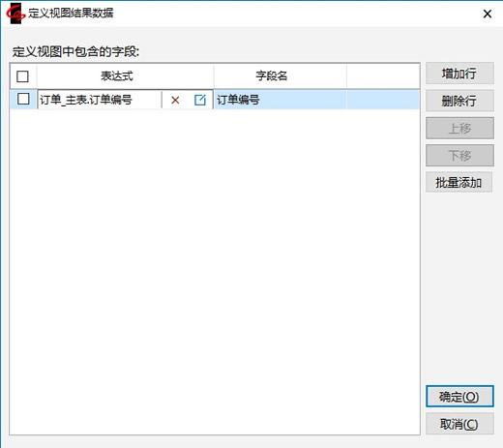Viewport: 503px width, 448px height.
Task: Close the 定义视图结果数据 dialog
Action: (488, 14)
